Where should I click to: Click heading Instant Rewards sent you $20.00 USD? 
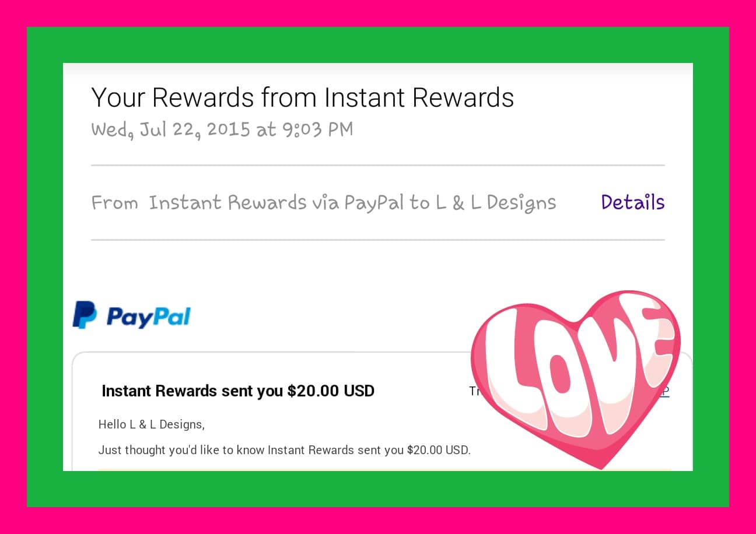click(238, 391)
